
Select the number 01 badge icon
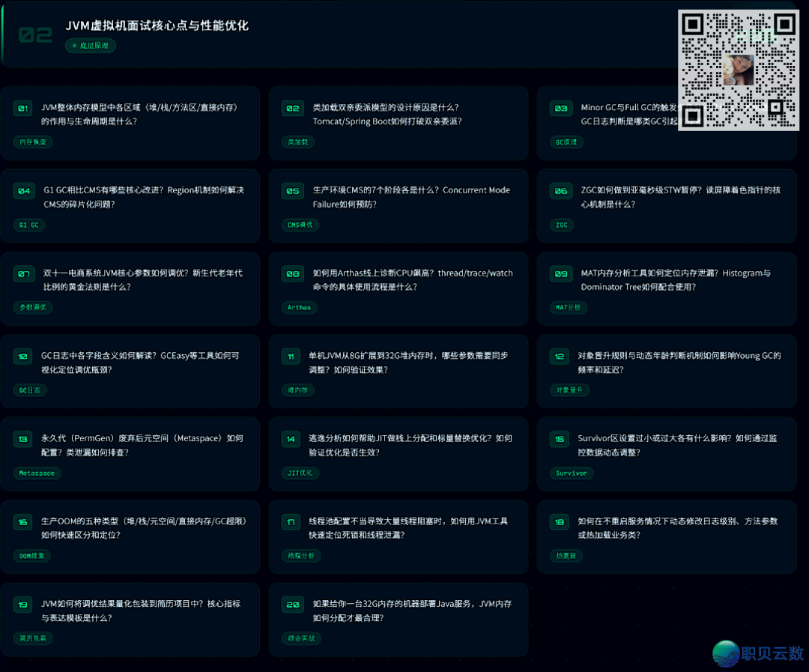point(22,108)
